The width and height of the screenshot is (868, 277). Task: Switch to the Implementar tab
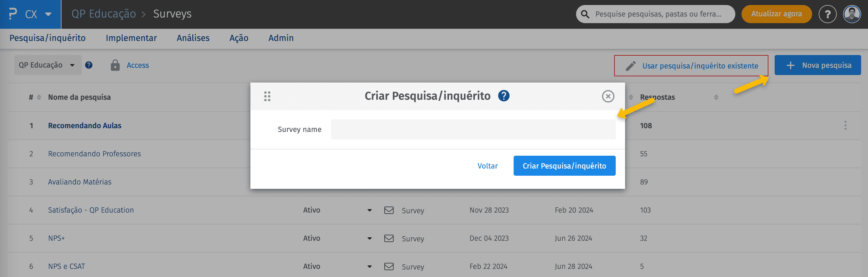131,38
